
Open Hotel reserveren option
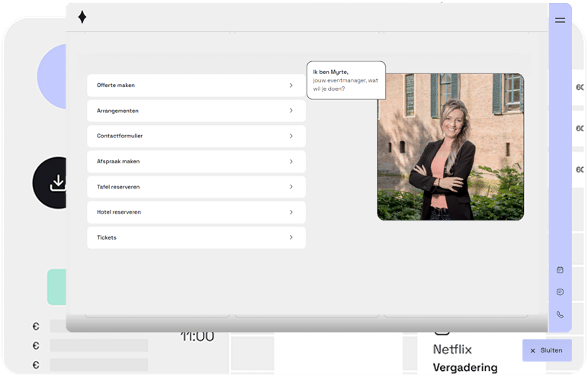(196, 212)
